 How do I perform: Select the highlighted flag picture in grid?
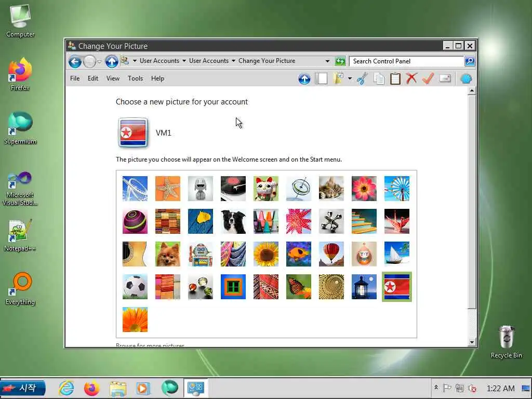[x=397, y=287]
